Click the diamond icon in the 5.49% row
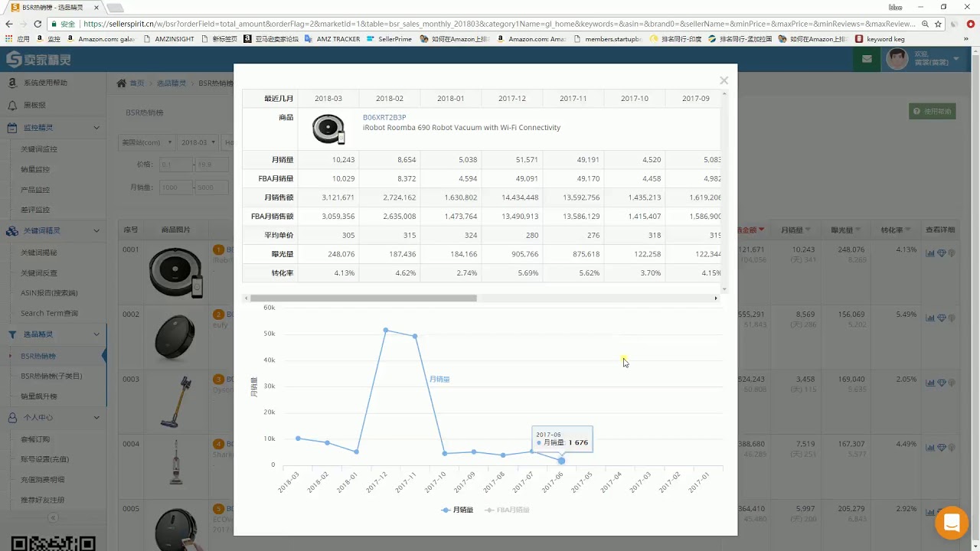980x551 pixels. tap(942, 318)
